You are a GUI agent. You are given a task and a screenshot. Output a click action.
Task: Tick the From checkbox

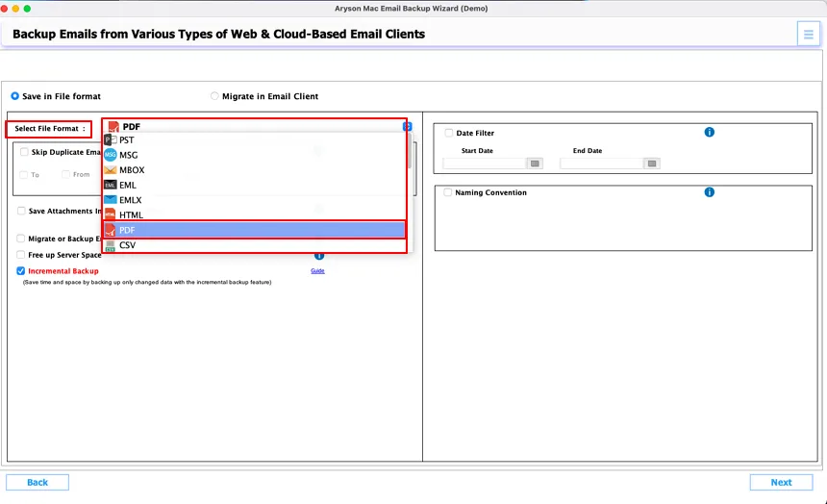(x=66, y=174)
